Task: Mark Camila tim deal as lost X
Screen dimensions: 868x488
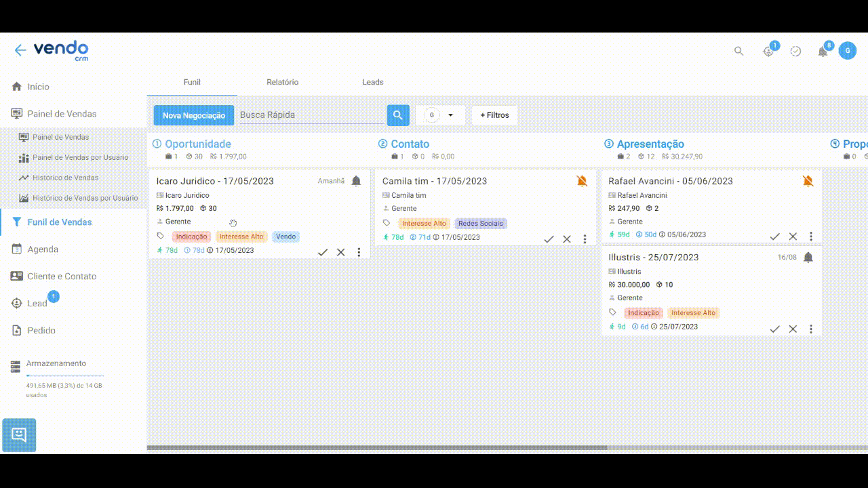Action: tap(567, 239)
